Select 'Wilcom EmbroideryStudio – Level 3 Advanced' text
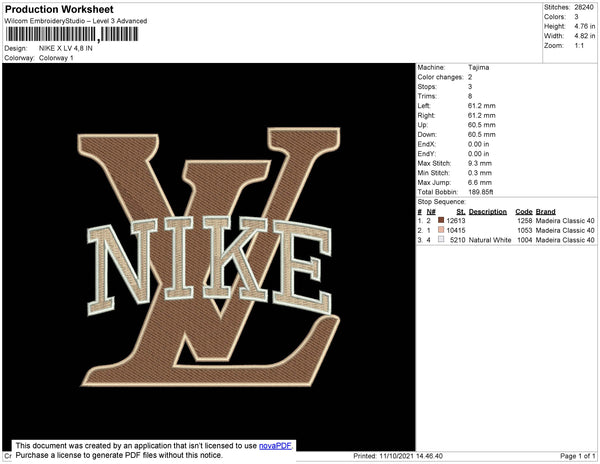 coord(76,21)
